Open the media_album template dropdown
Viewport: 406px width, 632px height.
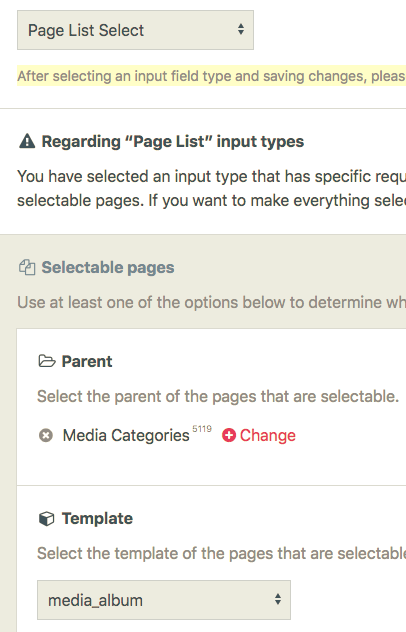pyautogui.click(x=164, y=600)
